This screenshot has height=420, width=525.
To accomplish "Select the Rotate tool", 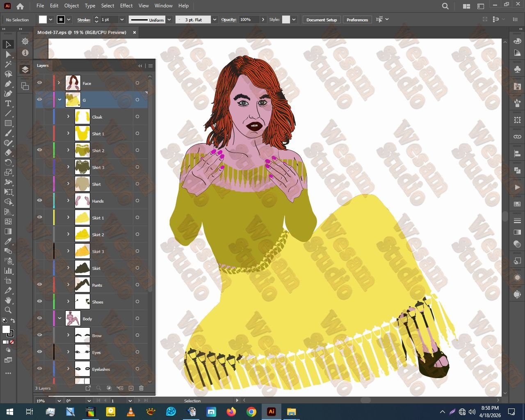I will tap(8, 162).
